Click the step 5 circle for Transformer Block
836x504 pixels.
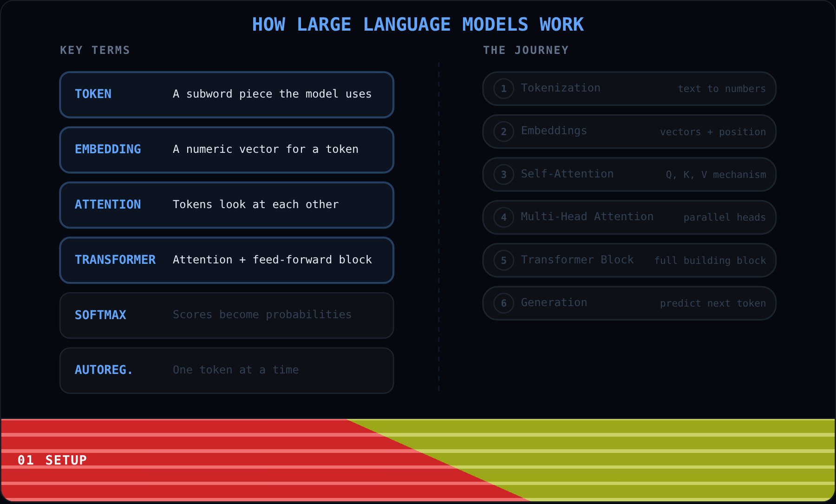pos(503,261)
